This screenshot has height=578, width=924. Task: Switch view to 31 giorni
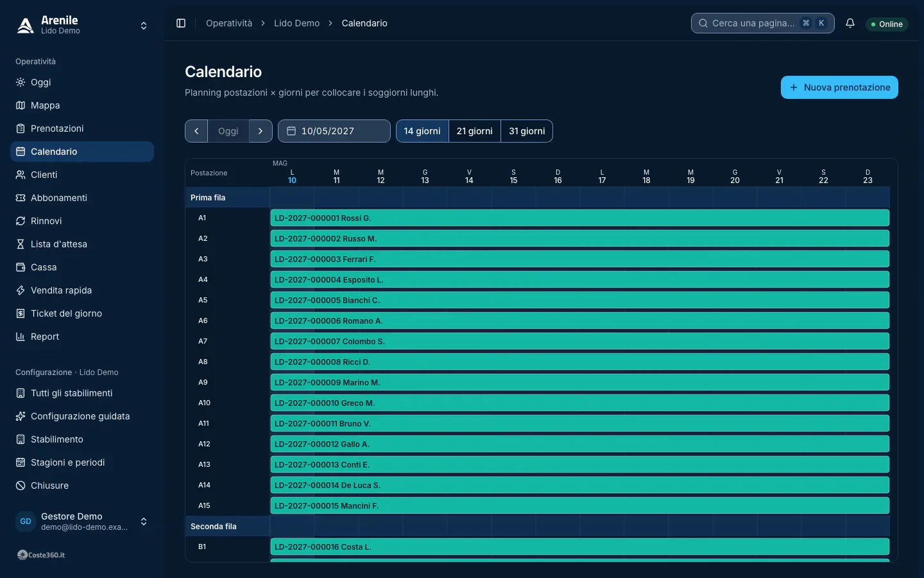(x=527, y=131)
